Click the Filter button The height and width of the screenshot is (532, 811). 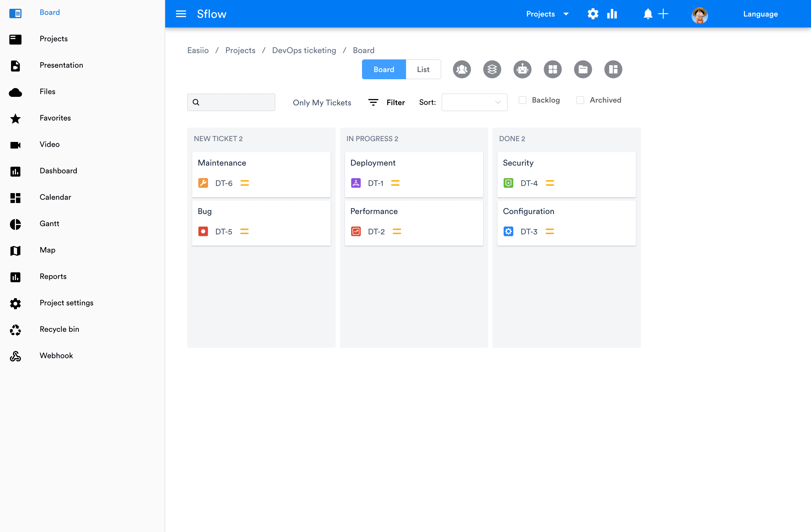[395, 103]
